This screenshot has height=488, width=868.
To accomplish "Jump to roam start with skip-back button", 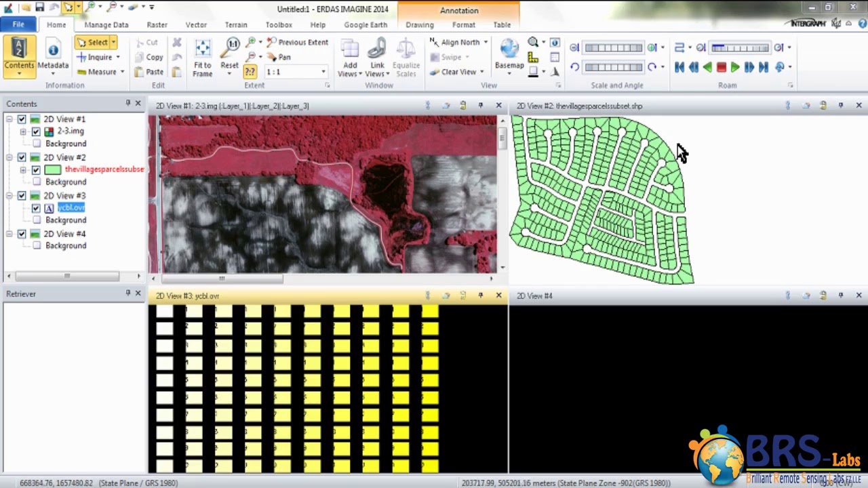I will coord(679,67).
